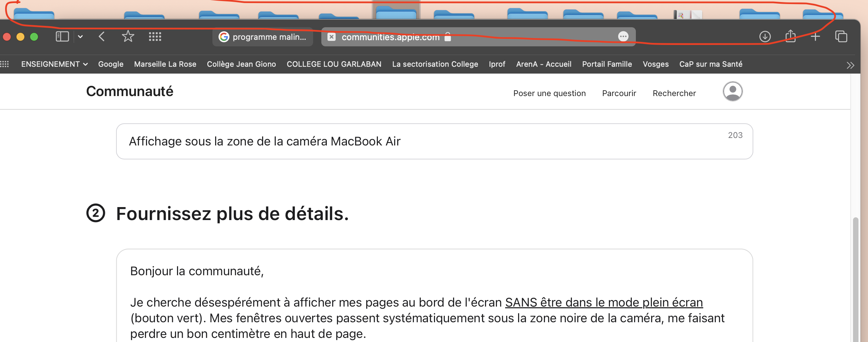Image resolution: width=868 pixels, height=342 pixels.
Task: Expand the sidebar tab groups chevron
Action: [x=80, y=36]
